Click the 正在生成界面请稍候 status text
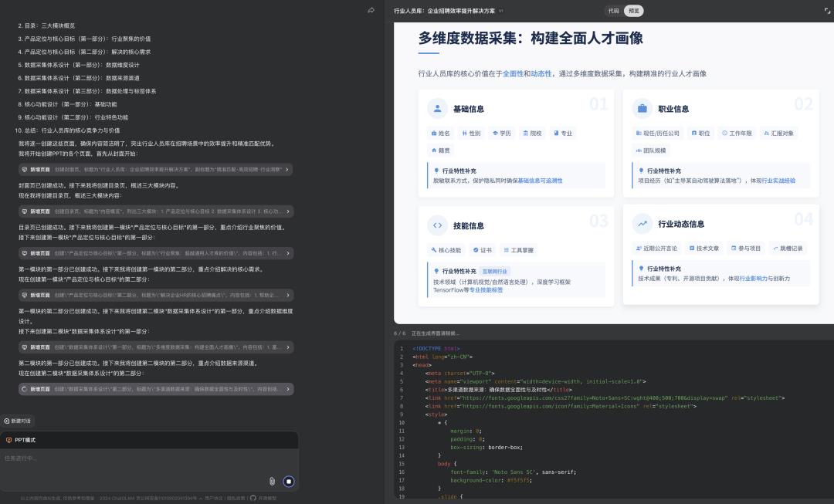This screenshot has width=834, height=504. click(435, 333)
